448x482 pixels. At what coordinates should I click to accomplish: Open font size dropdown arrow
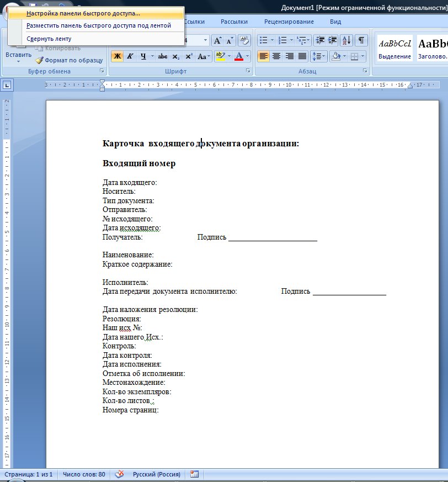point(205,40)
